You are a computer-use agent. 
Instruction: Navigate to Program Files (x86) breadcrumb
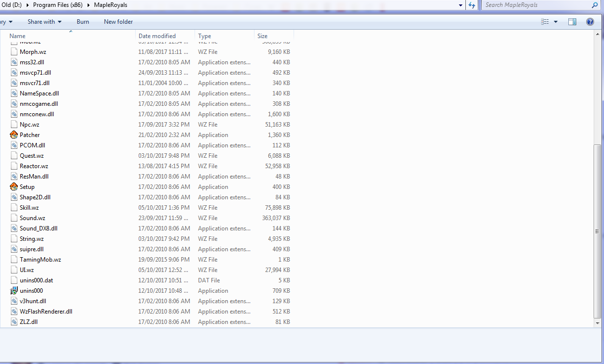(59, 5)
